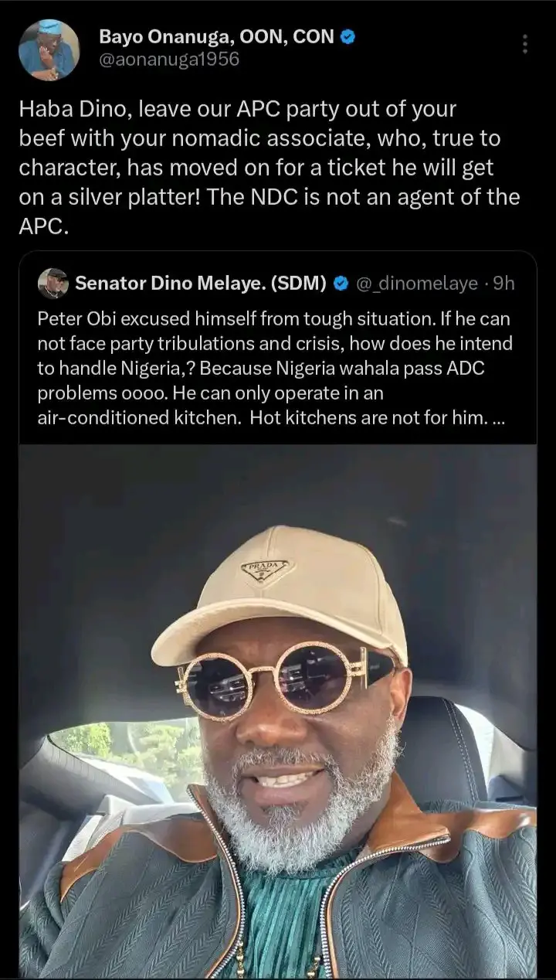This screenshot has width=556, height=980.
Task: Select the Bayo Onanuga, OON, CON display name
Action: click(218, 36)
